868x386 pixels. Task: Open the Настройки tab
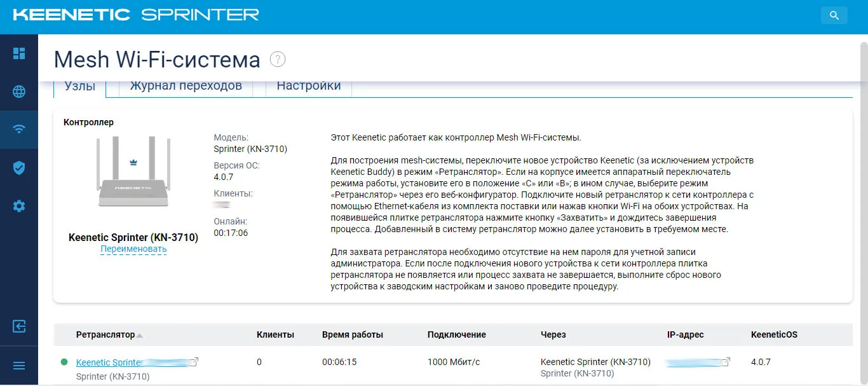click(309, 86)
